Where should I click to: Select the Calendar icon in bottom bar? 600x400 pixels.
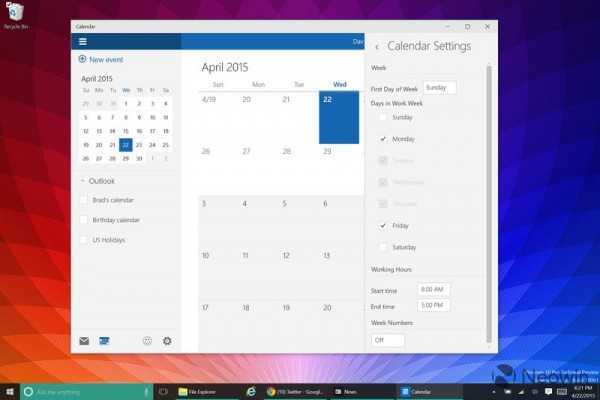[x=104, y=341]
